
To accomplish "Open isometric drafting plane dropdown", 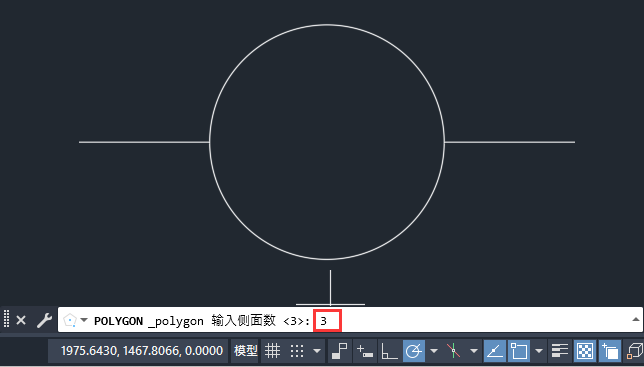I will (474, 351).
